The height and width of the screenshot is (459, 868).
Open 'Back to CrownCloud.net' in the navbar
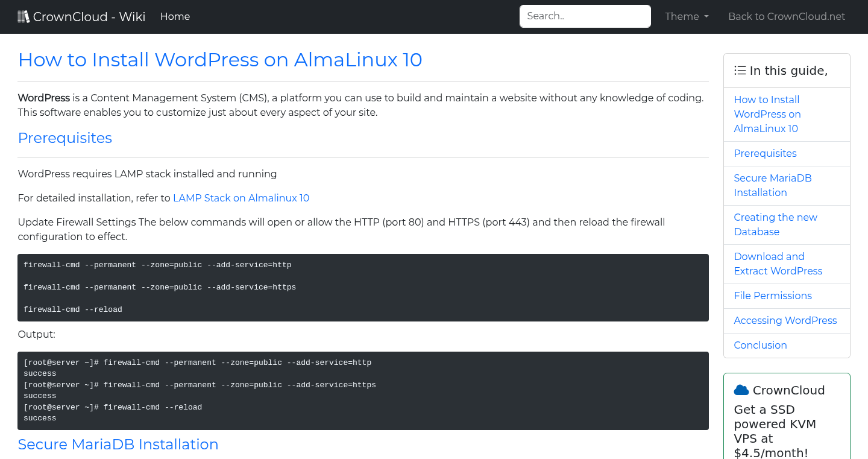coord(787,16)
